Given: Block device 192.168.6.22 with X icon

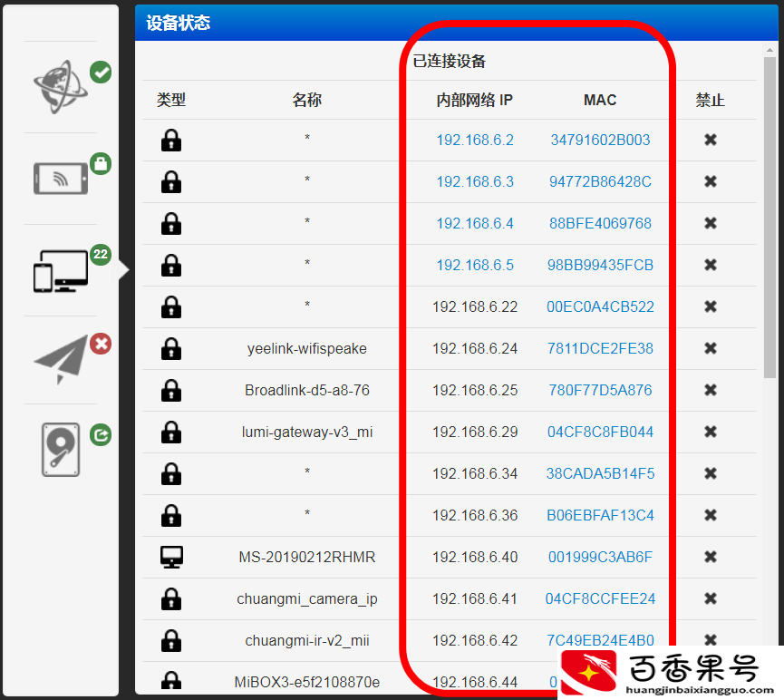Looking at the screenshot, I should tap(711, 306).
